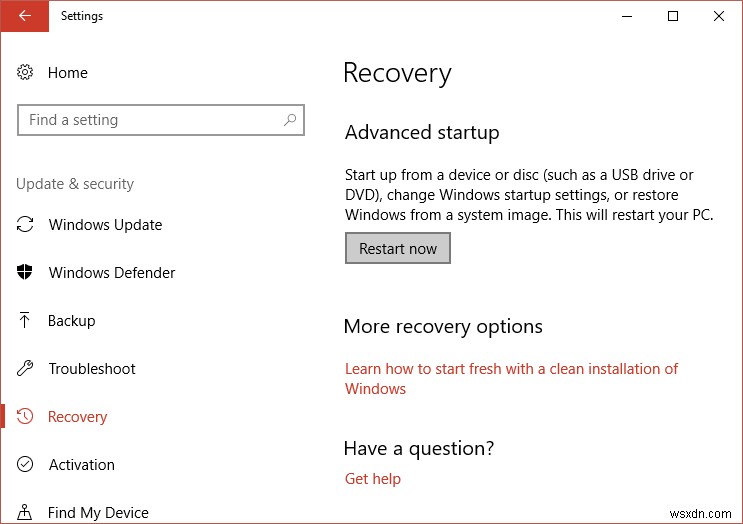Click the Windows Update sync icon
The image size is (743, 524).
26,225
